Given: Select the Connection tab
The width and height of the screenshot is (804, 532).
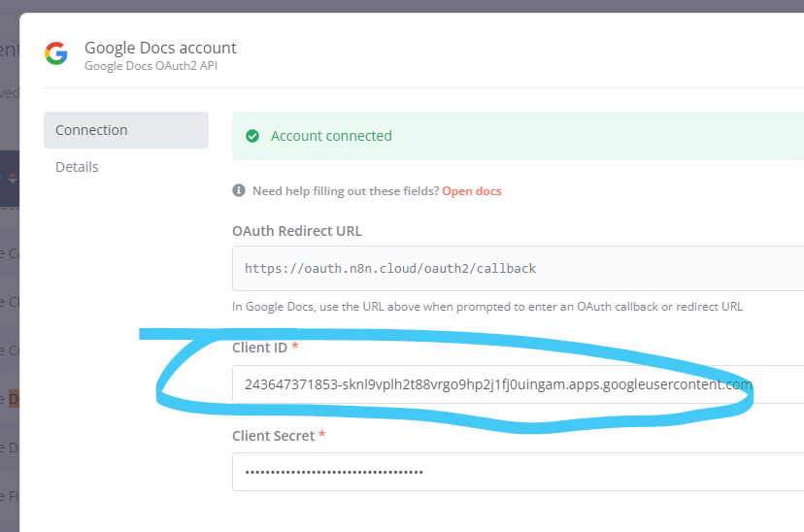Looking at the screenshot, I should click(x=126, y=130).
